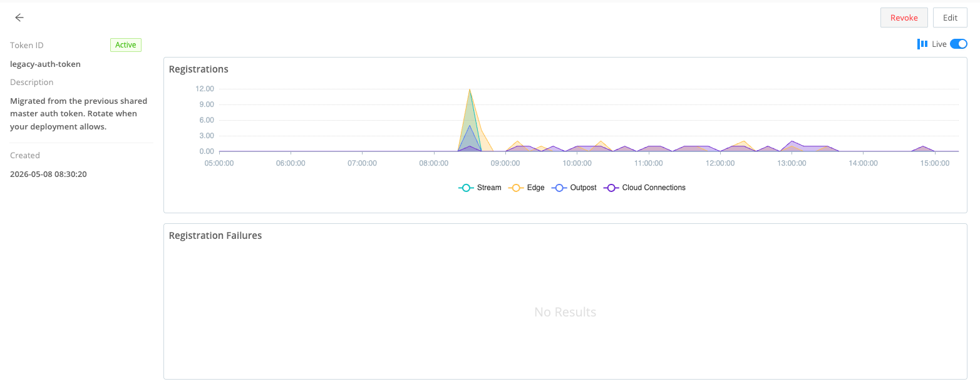Screen dimensions: 980x389
Task: Click the Token ID label
Action: pos(27,45)
